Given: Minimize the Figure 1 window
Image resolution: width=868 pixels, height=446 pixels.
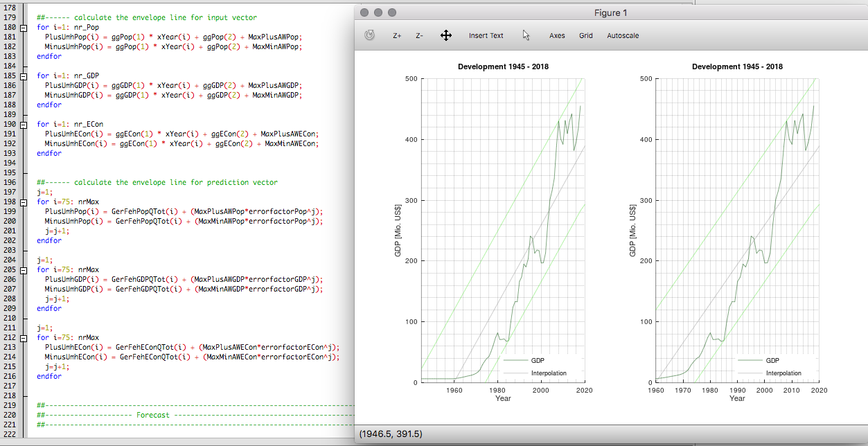Looking at the screenshot, I should tap(378, 12).
